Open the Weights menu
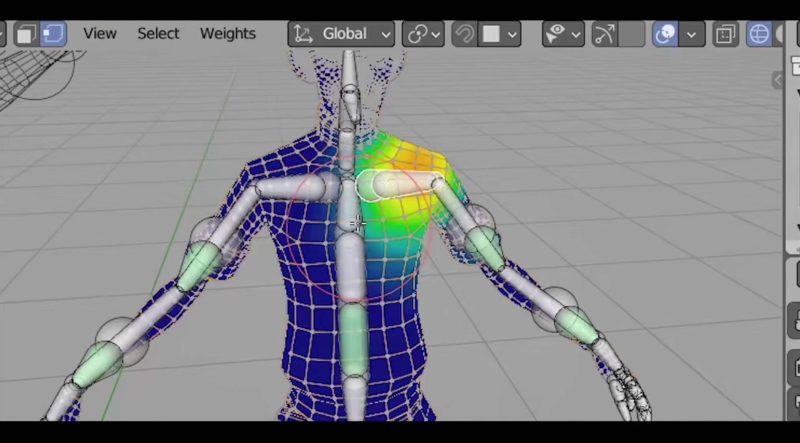This screenshot has width=800, height=443. click(228, 34)
